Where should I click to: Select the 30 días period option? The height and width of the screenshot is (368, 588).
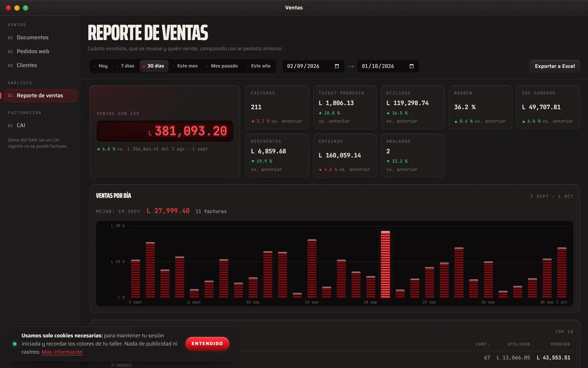(x=154, y=66)
